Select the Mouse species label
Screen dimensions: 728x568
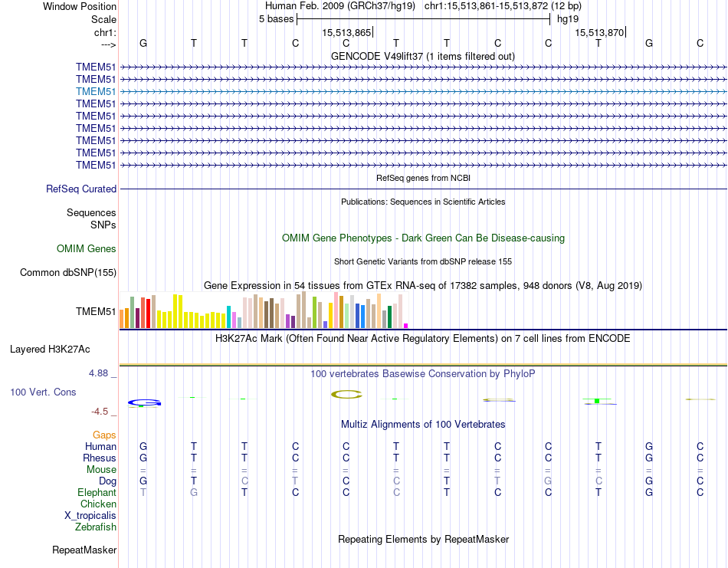click(x=101, y=470)
